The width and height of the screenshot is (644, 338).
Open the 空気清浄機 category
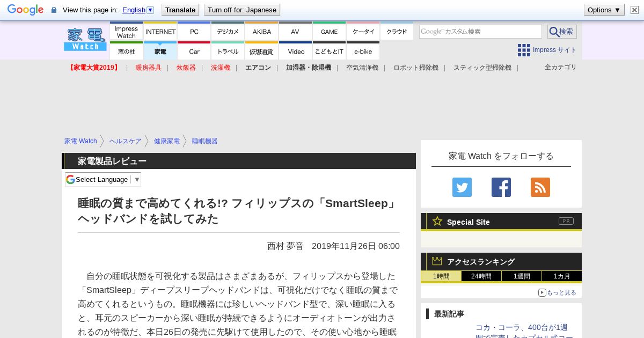362,68
